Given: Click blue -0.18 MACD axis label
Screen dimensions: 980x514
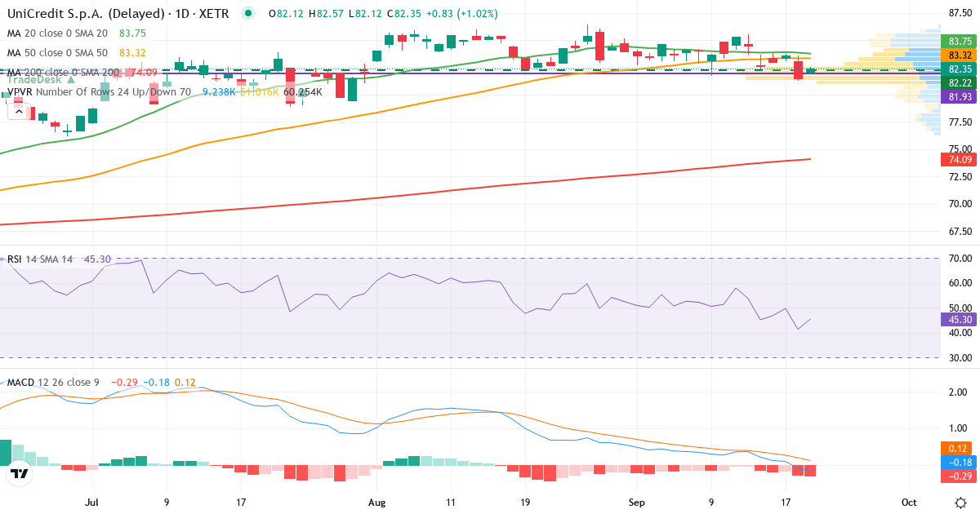Looking at the screenshot, I should point(960,462).
